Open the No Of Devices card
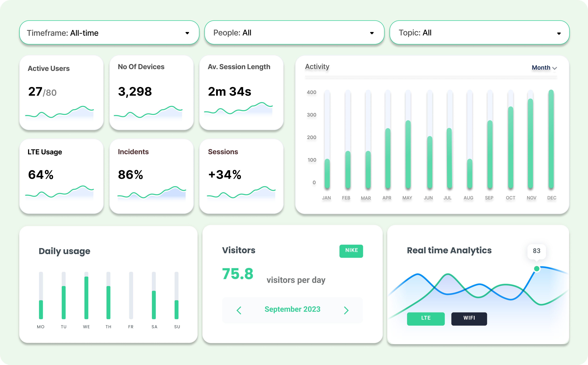The width and height of the screenshot is (588, 365). [x=151, y=93]
